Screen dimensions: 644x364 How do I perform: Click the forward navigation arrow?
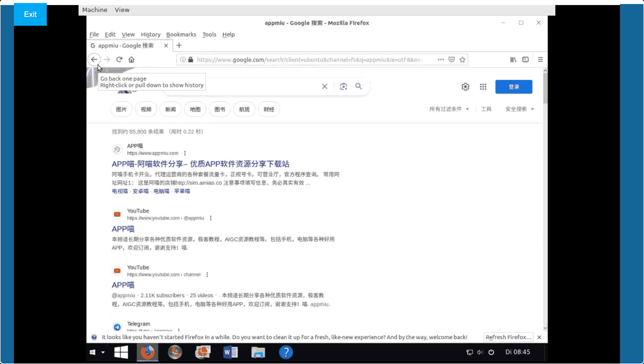point(107,60)
